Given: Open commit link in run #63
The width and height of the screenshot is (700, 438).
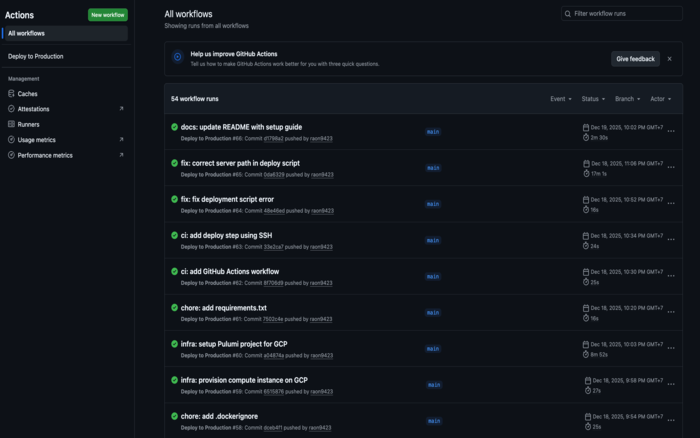Looking at the screenshot, I should [273, 247].
